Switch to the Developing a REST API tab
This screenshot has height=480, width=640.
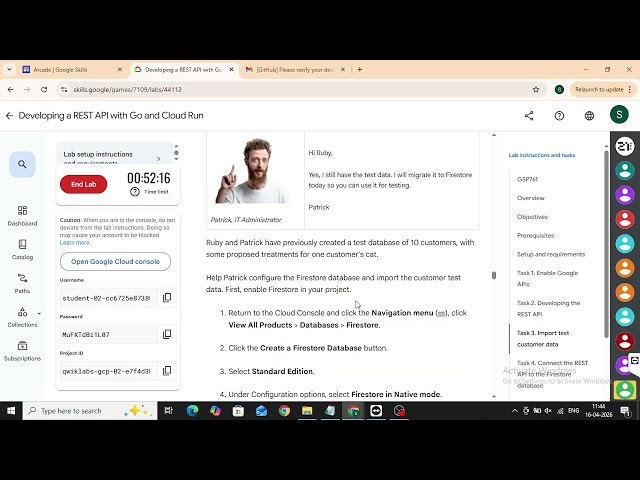pyautogui.click(x=183, y=70)
